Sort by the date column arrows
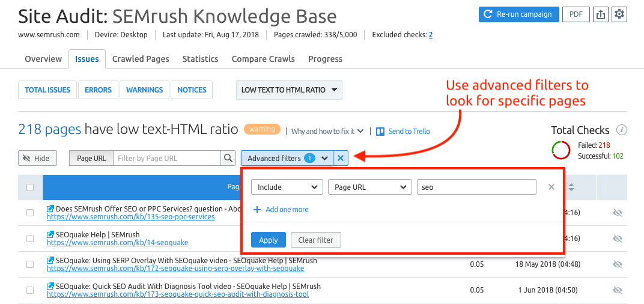 571,187
